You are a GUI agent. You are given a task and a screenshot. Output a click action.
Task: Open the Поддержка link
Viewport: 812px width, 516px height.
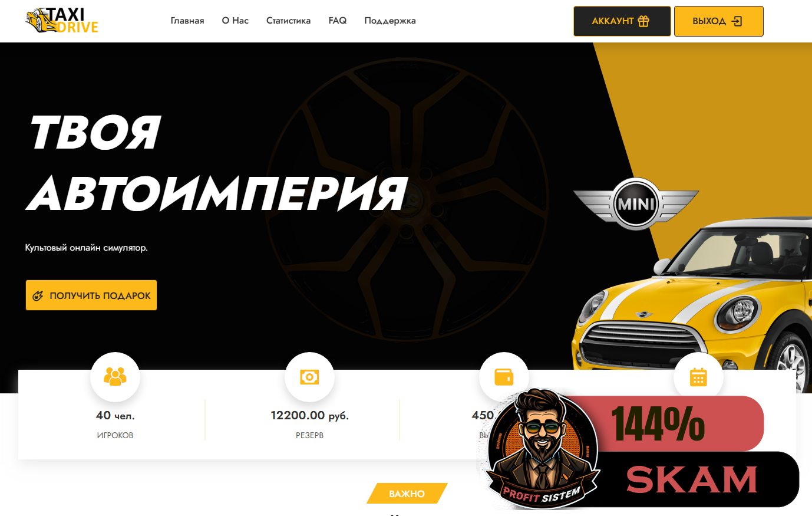pos(390,21)
